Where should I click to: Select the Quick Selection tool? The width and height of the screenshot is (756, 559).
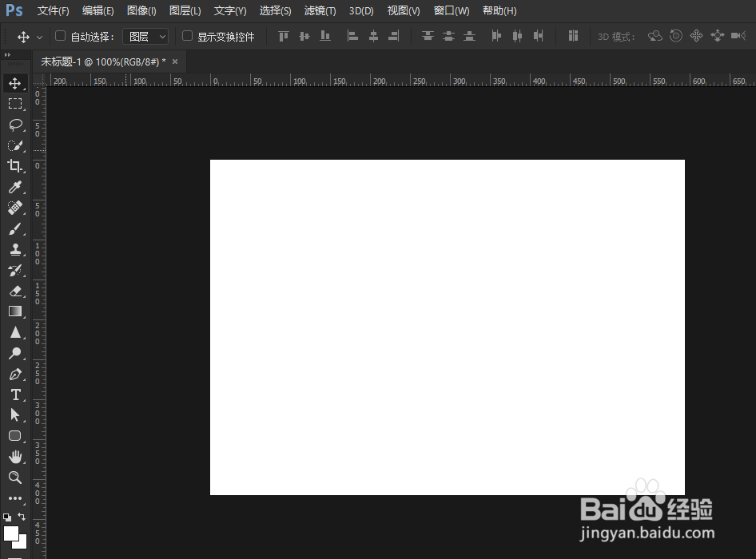15,145
